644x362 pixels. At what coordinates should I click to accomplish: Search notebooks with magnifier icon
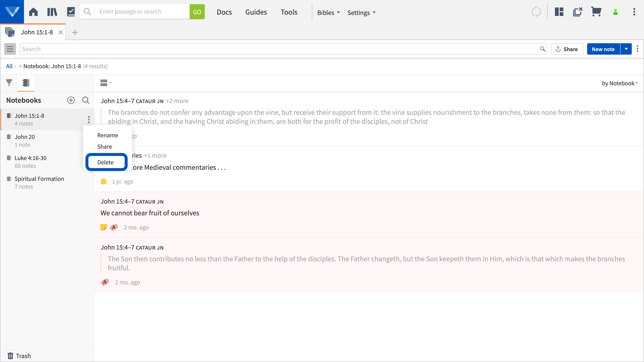pyautogui.click(x=86, y=100)
